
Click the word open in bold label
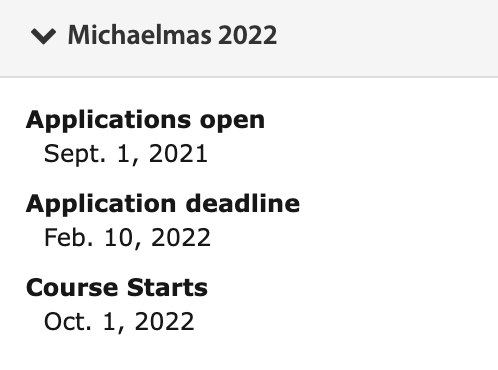pos(232,122)
